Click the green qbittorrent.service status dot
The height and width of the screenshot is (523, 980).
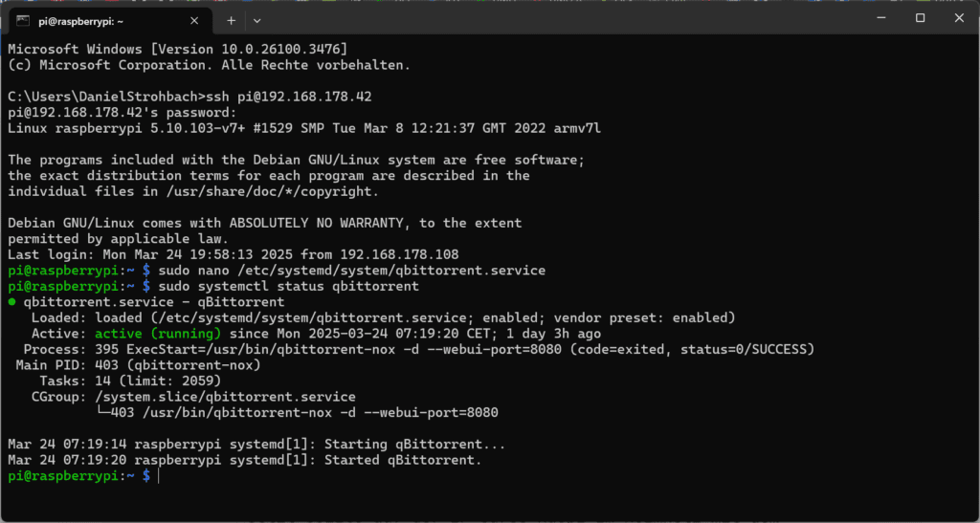11,302
